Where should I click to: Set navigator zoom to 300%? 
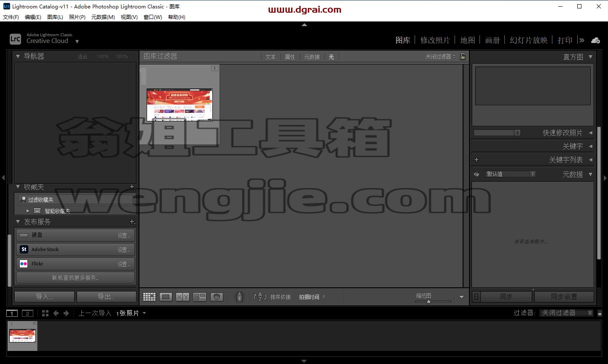[122, 56]
